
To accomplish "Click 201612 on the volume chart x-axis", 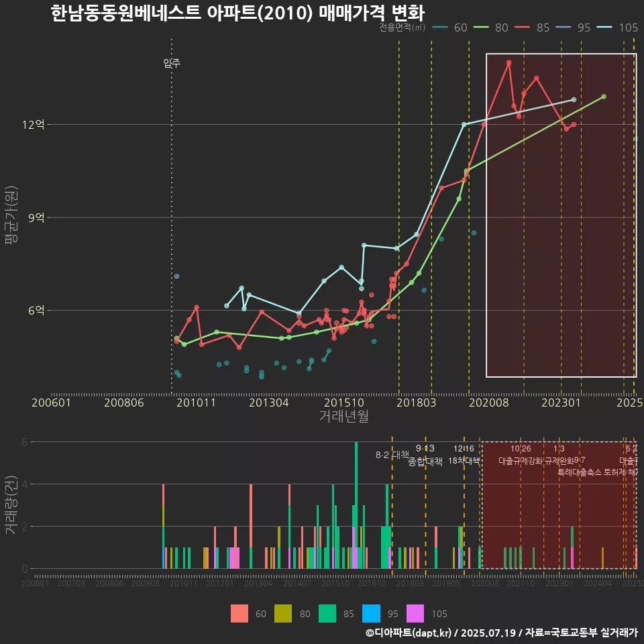I will [371, 583].
